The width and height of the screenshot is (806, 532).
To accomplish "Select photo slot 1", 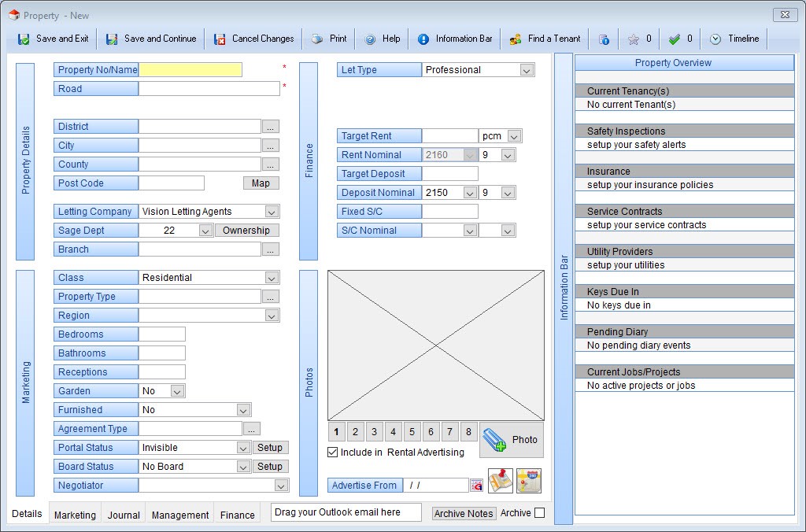I will tap(336, 432).
